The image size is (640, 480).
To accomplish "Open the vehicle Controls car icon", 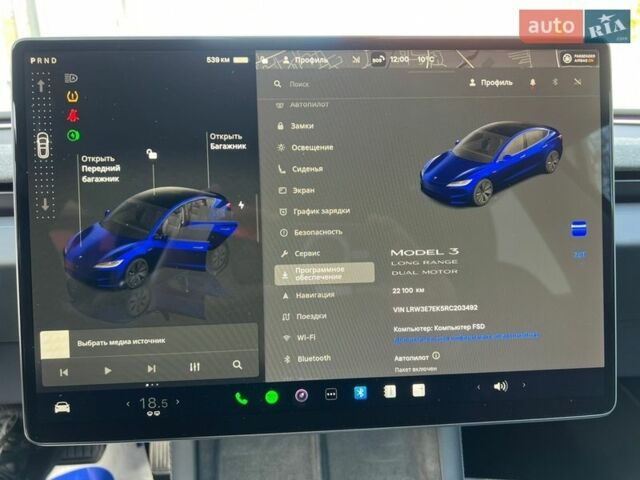I will coord(62,406).
